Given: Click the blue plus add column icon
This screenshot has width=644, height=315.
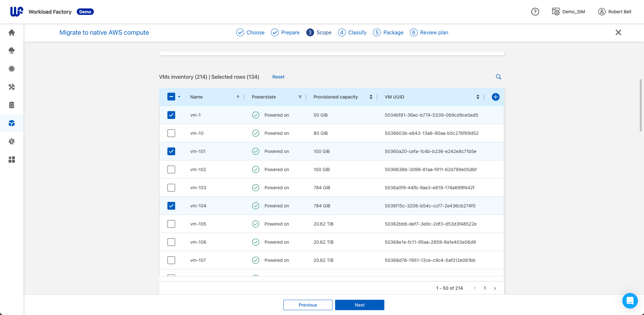Looking at the screenshot, I should point(495,97).
